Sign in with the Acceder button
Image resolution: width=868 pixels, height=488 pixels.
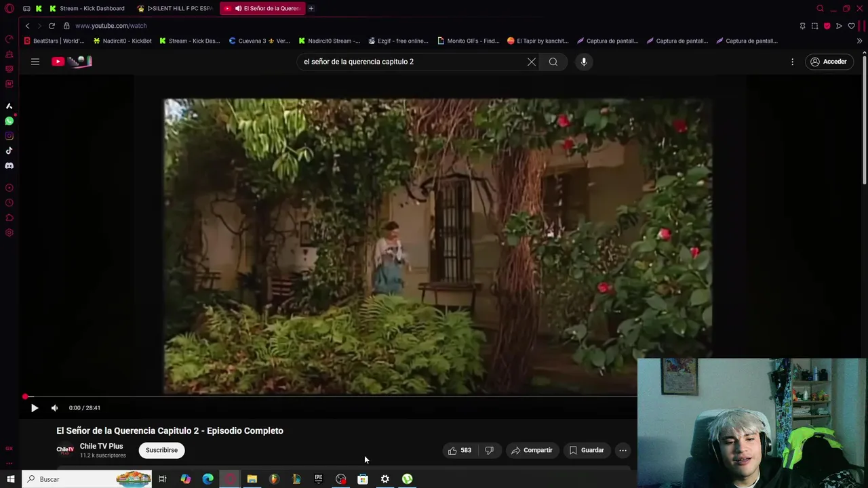click(x=829, y=62)
